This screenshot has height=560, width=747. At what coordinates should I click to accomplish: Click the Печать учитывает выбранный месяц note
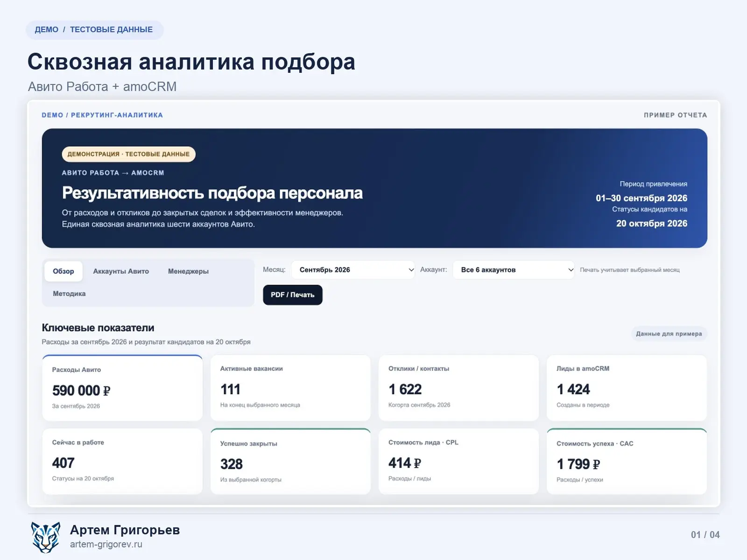pos(630,270)
